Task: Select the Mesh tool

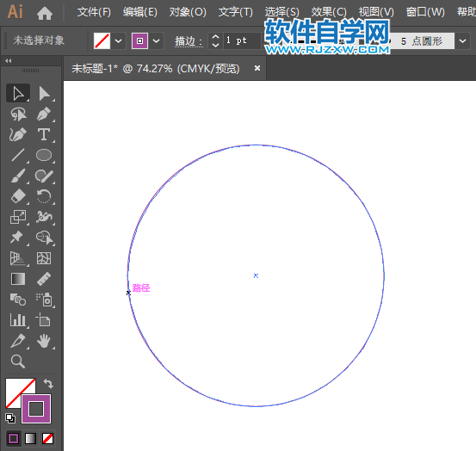Action: 44,258
